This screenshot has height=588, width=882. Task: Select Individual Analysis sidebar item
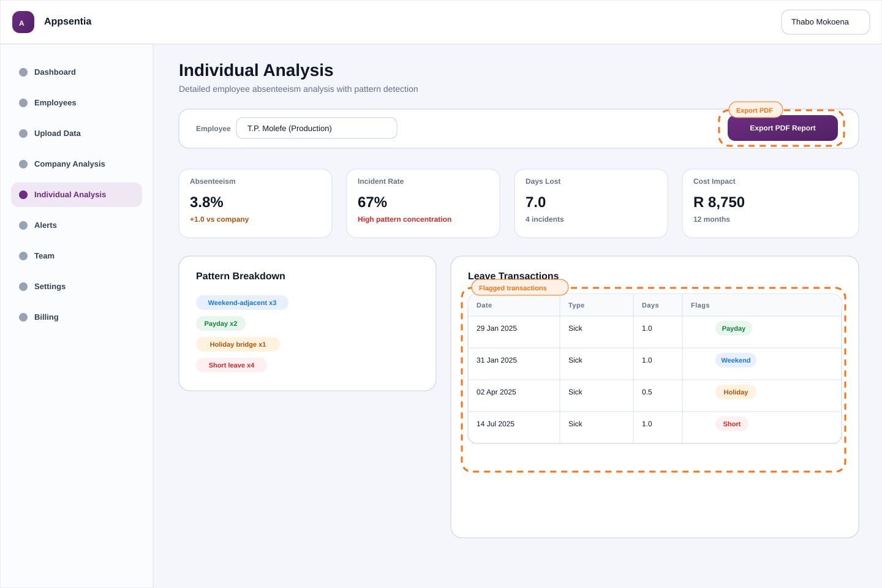click(77, 195)
